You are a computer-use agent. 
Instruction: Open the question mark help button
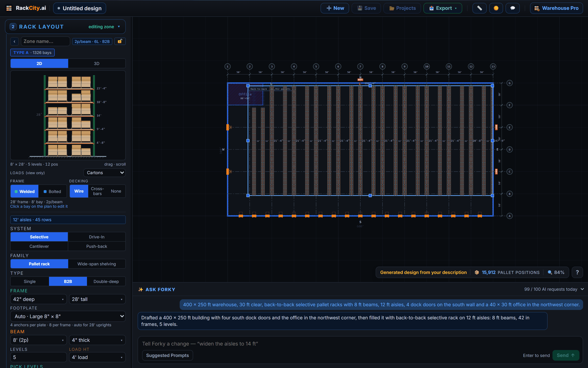pyautogui.click(x=577, y=272)
